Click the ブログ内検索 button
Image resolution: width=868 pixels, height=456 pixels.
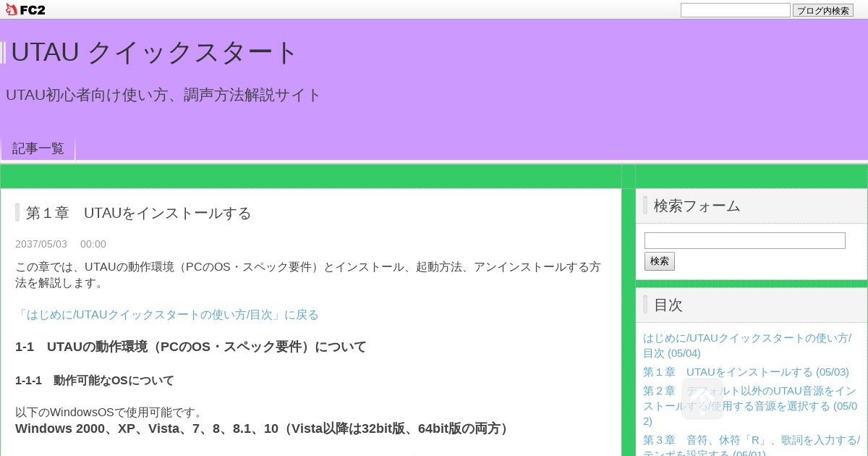coord(823,10)
